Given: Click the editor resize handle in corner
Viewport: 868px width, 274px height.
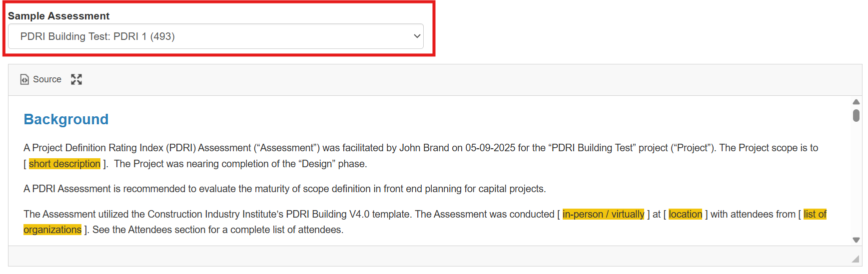Looking at the screenshot, I should 856,259.
